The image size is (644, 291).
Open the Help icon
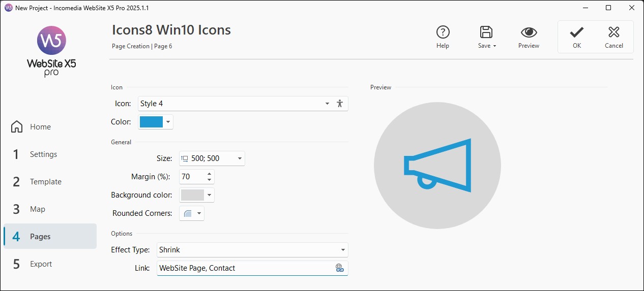443,33
